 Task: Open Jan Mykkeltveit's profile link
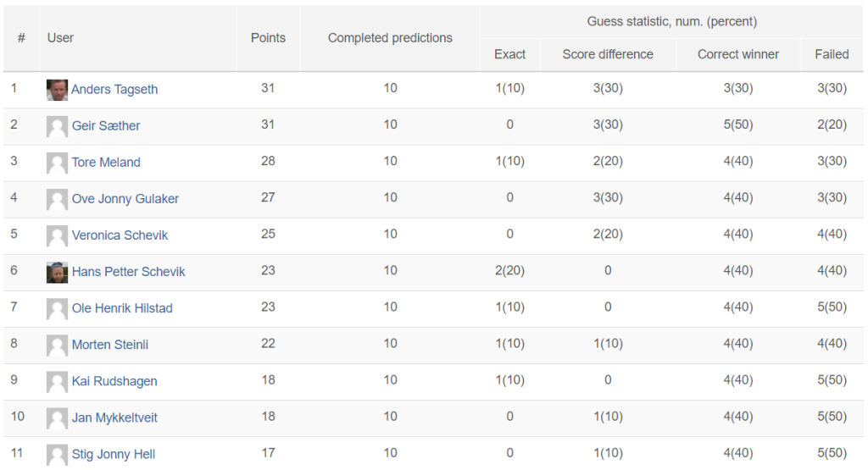tap(114, 417)
